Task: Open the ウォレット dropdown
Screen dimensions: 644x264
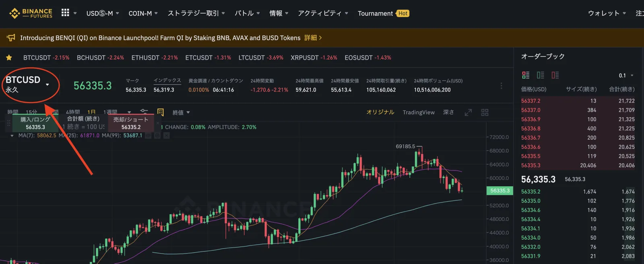Action: [607, 13]
